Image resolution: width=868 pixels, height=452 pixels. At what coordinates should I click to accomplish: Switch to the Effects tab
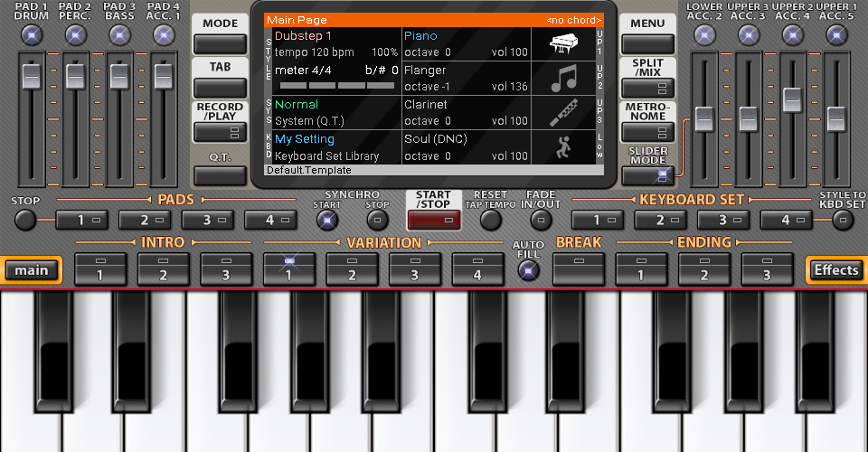[835, 270]
